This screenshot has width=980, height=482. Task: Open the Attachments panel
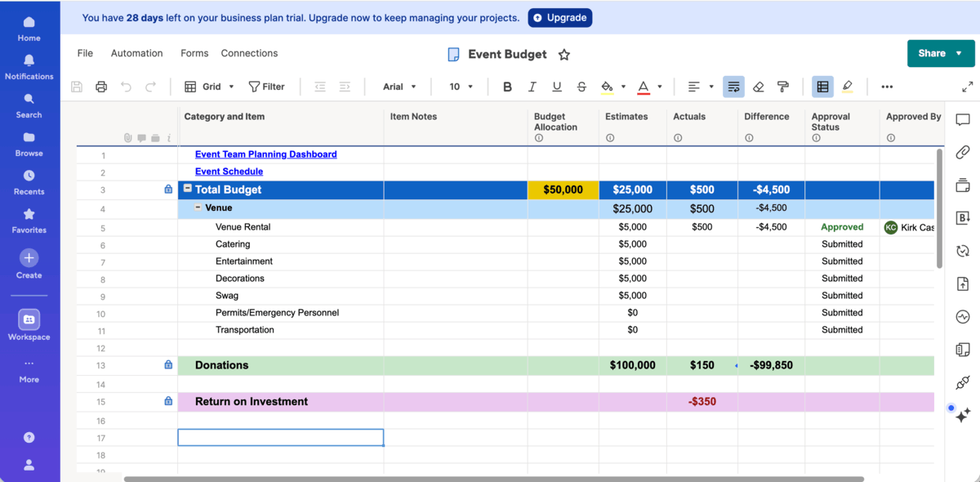pyautogui.click(x=962, y=152)
